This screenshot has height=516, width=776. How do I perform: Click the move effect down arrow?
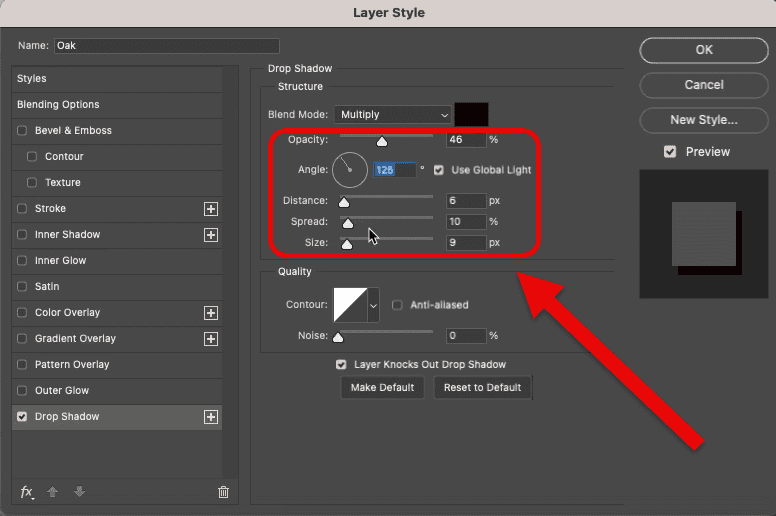[x=80, y=492]
